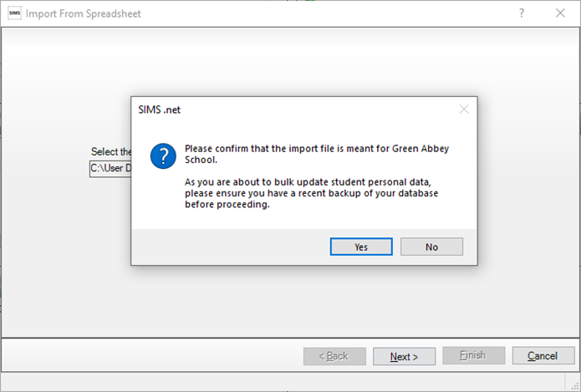The image size is (581, 392).
Task: Advance the wizard with Next
Action: coord(404,356)
